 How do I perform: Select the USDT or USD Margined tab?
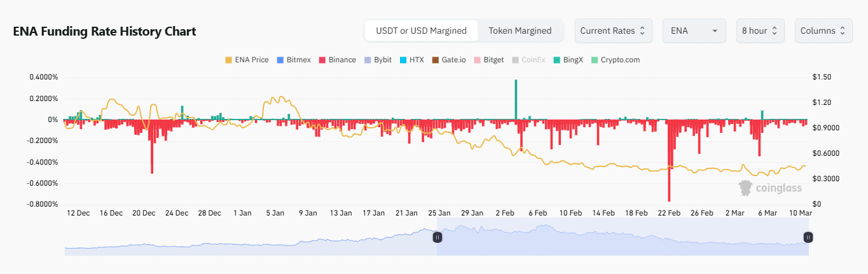[x=421, y=31]
